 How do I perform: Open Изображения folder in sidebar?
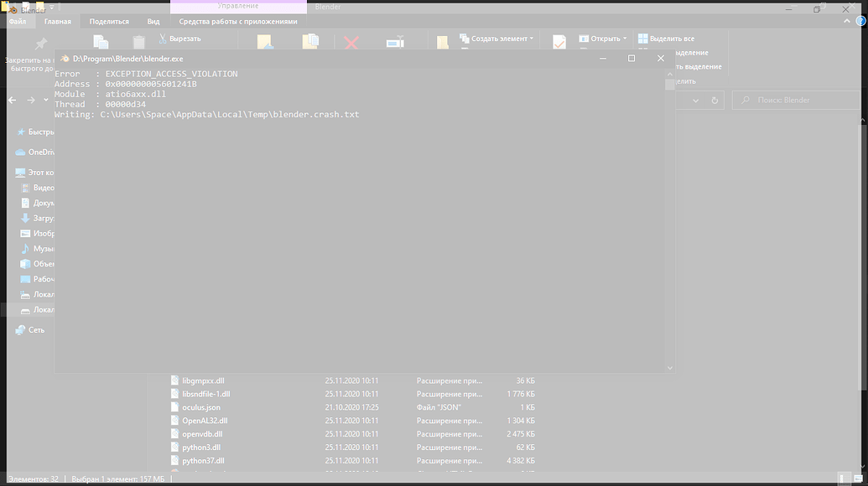point(38,233)
